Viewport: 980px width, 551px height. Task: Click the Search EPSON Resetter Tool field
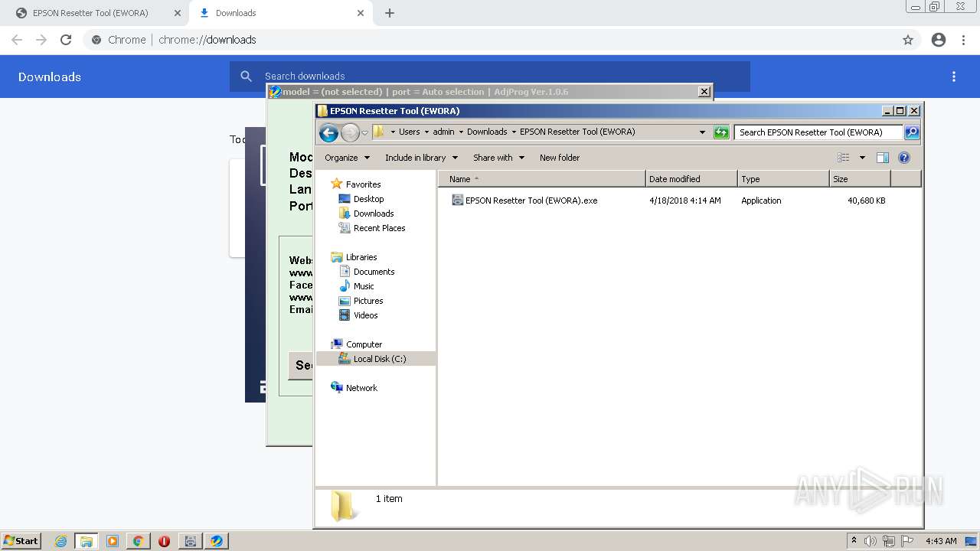point(818,132)
